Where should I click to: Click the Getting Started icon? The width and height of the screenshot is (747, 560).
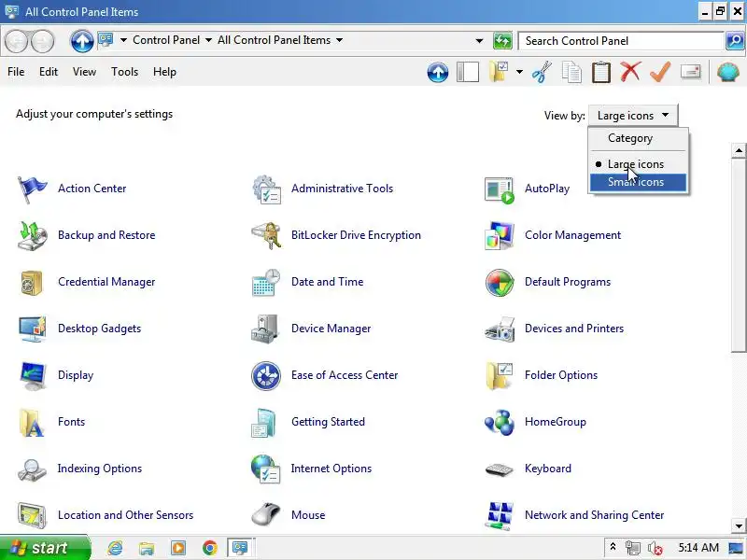tap(264, 423)
